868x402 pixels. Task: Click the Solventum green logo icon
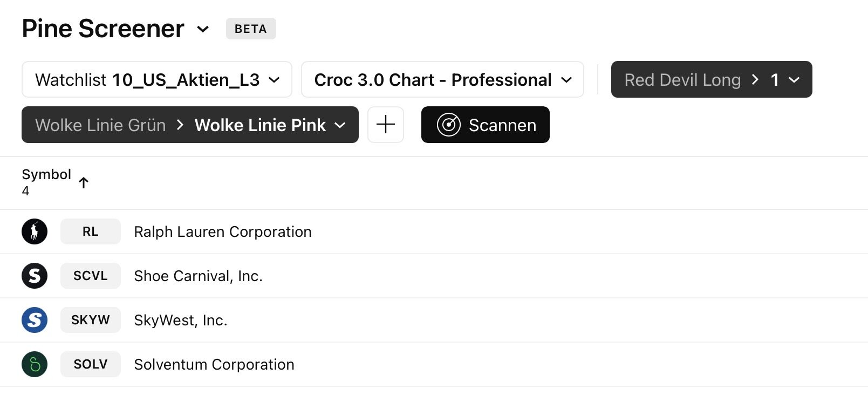point(35,364)
